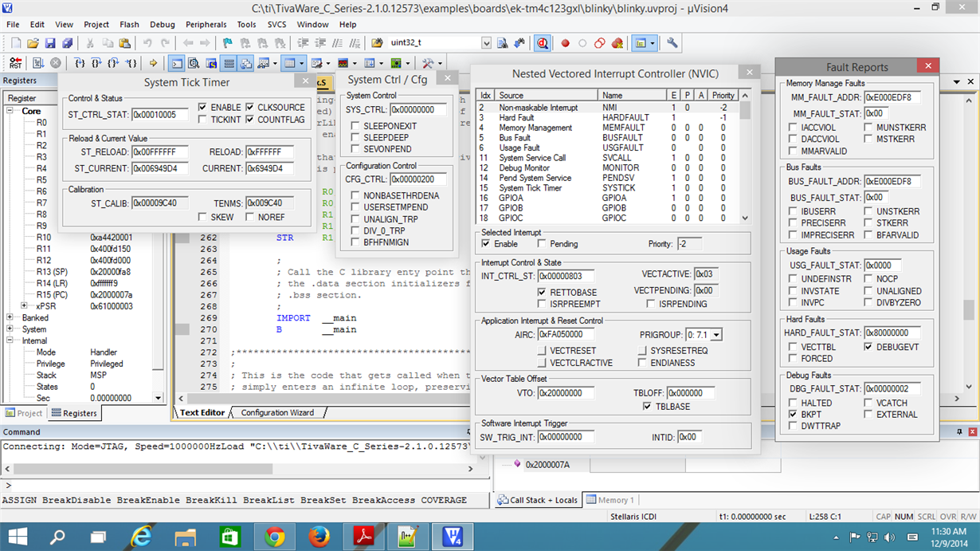Click the Open file folder icon
This screenshot has width=980, height=551.
pos(33,43)
